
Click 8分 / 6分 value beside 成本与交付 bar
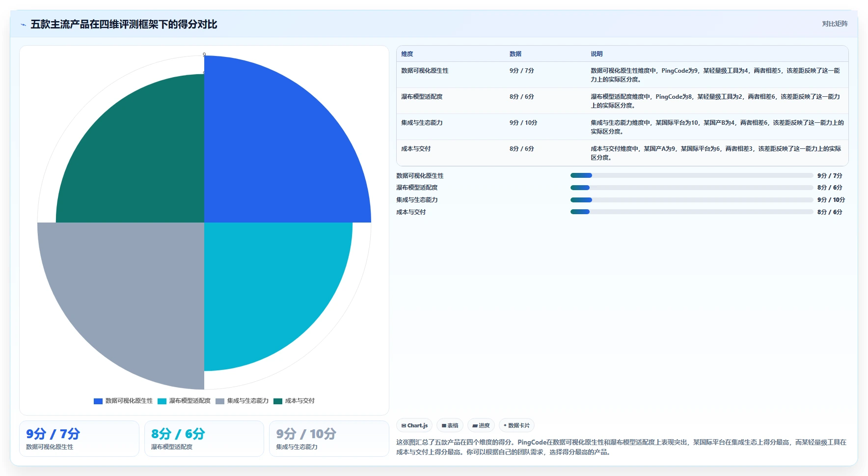830,212
